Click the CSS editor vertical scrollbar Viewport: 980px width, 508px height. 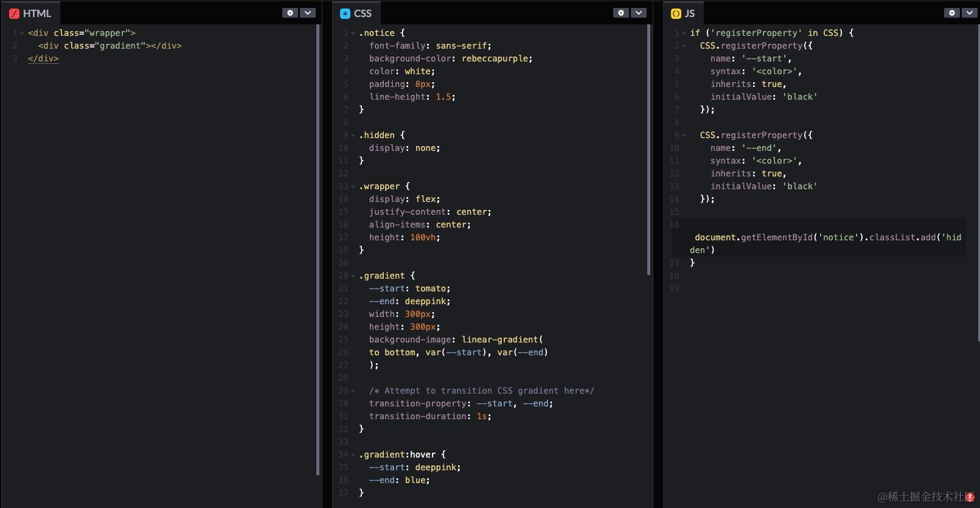648,150
